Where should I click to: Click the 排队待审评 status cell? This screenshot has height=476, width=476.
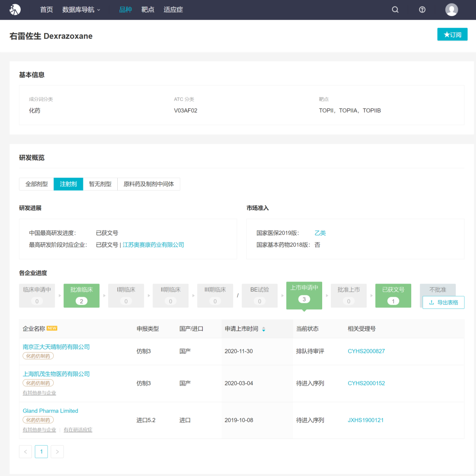(310, 351)
